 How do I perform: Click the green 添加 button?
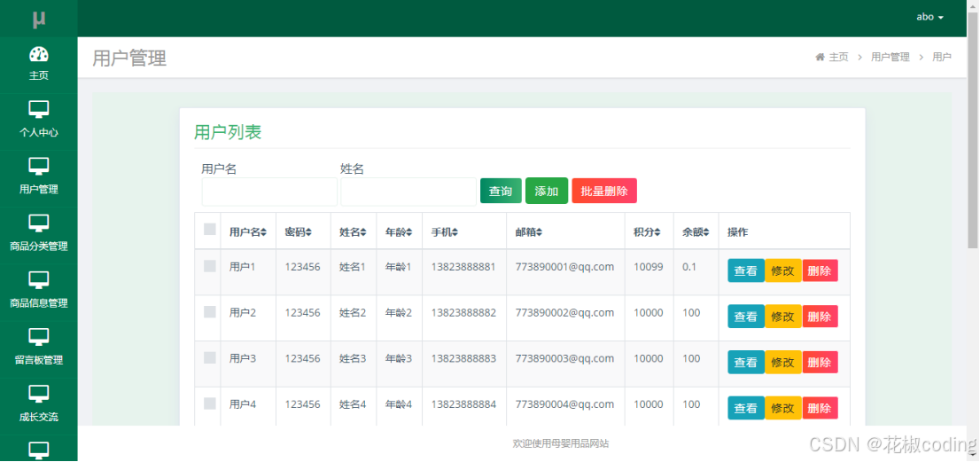[x=547, y=191]
